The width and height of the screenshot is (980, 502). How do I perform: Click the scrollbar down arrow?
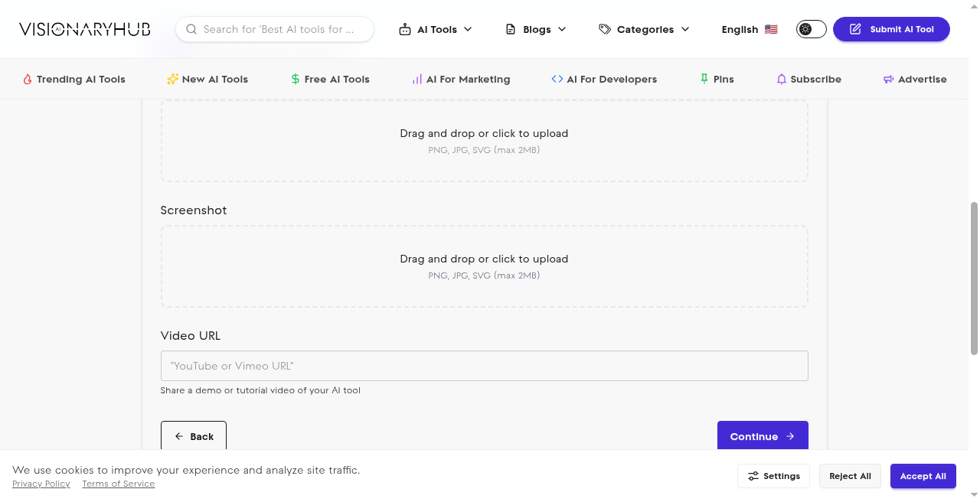[x=974, y=496]
